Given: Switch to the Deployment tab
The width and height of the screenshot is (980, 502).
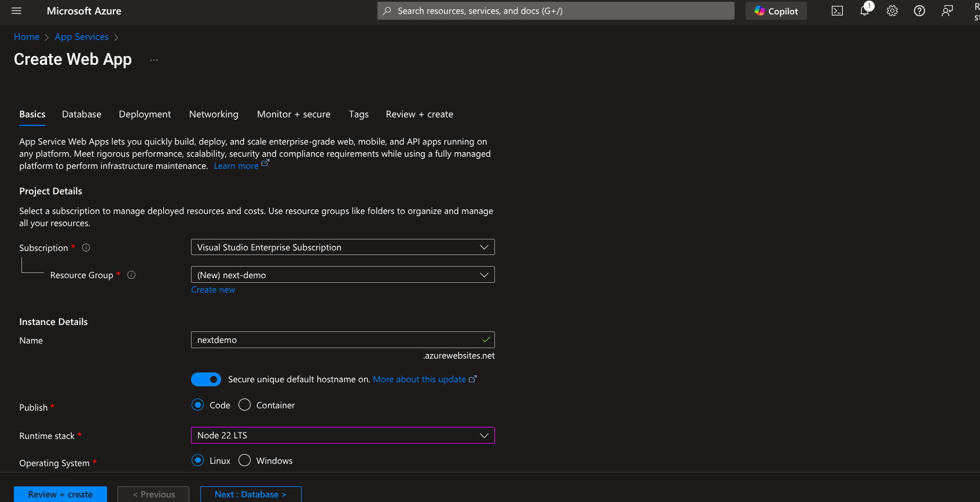Looking at the screenshot, I should pyautogui.click(x=145, y=115).
